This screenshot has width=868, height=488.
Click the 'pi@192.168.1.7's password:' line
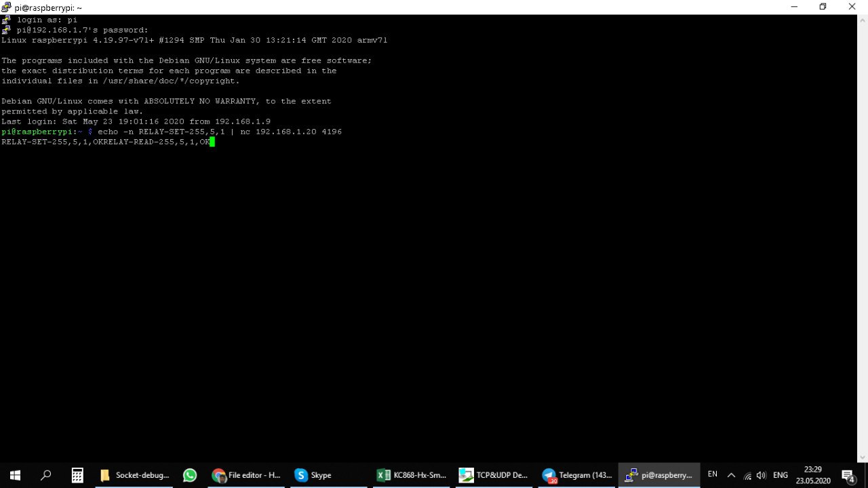[82, 30]
